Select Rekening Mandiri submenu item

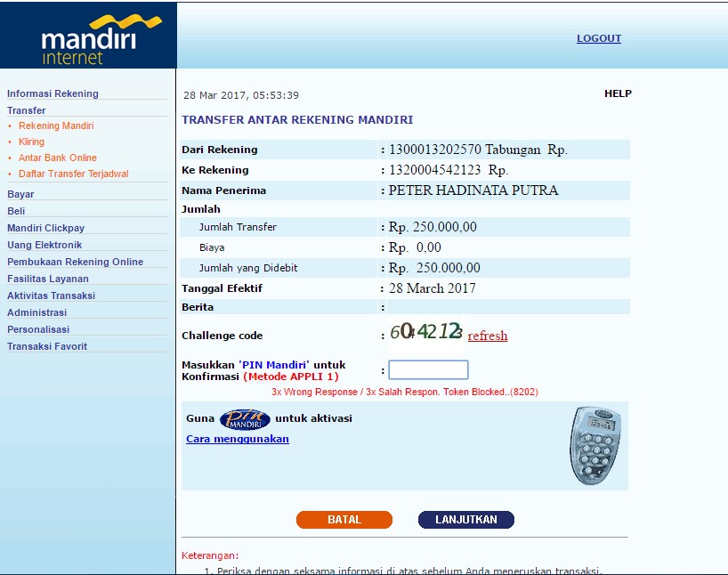[x=56, y=126]
